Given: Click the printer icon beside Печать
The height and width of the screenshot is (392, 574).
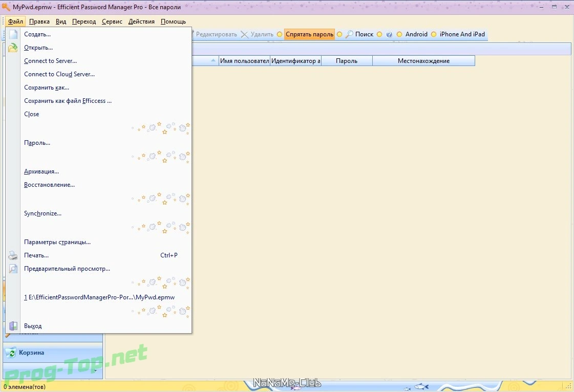Looking at the screenshot, I should pyautogui.click(x=13, y=255).
